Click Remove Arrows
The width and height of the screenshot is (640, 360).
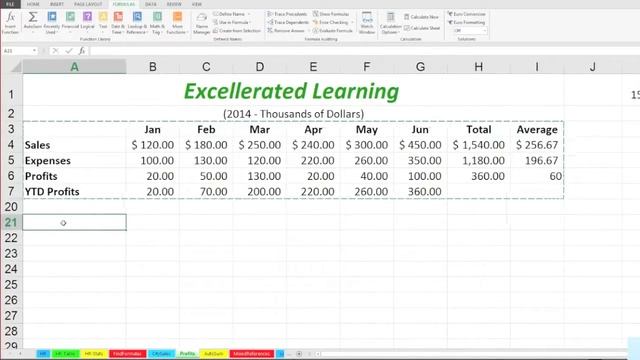coord(286,31)
